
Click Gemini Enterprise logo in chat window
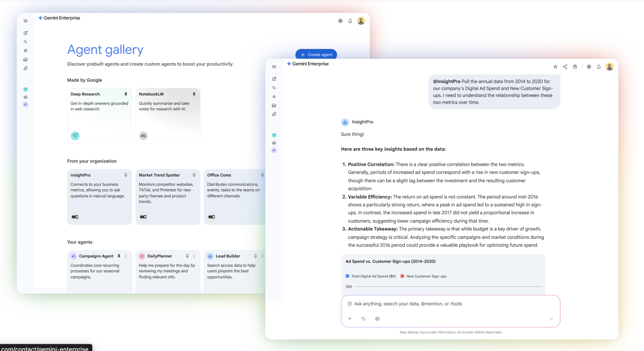coord(308,64)
